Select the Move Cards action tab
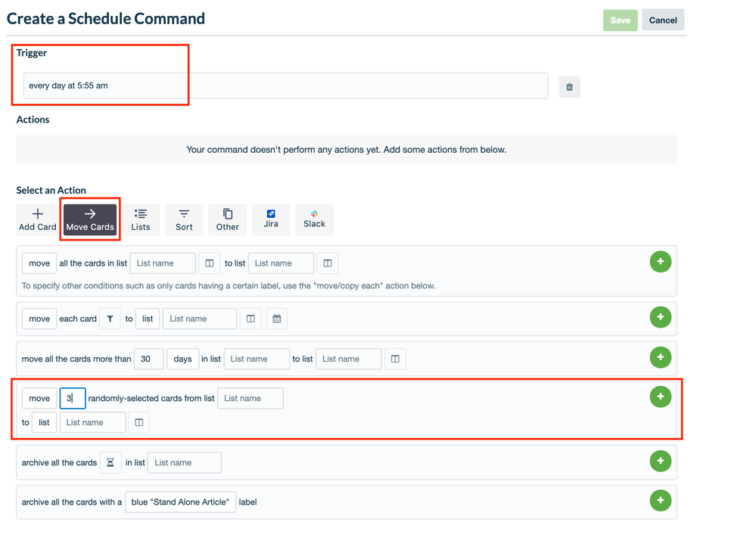Image resolution: width=756 pixels, height=541 pixels. [90, 220]
